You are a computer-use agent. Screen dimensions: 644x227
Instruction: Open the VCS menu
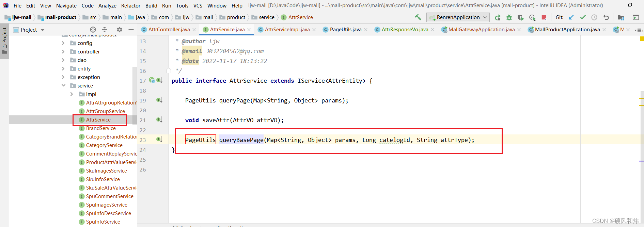pyautogui.click(x=198, y=5)
